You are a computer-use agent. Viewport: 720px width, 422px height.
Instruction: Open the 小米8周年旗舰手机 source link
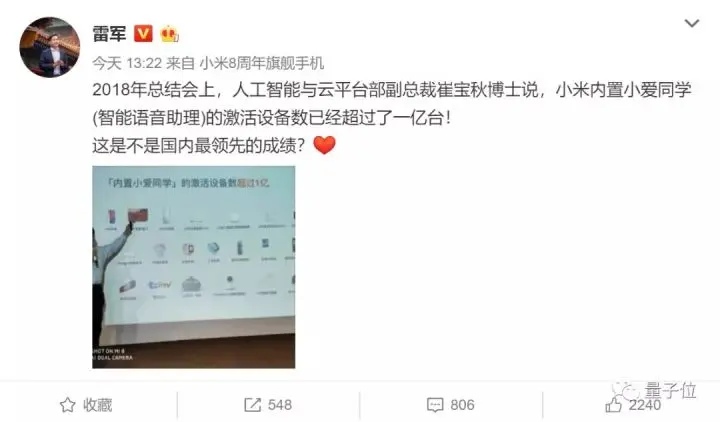tap(261, 63)
